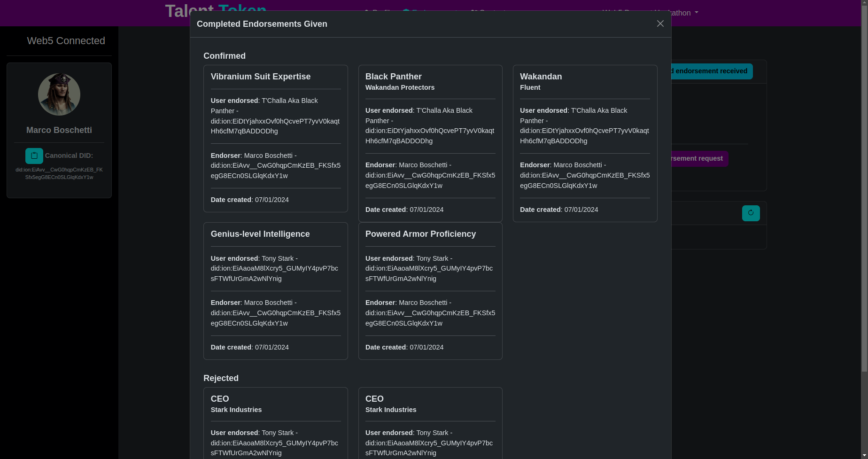Click the Talent Token brand logo
The height and width of the screenshot is (459, 868).
(x=216, y=10)
